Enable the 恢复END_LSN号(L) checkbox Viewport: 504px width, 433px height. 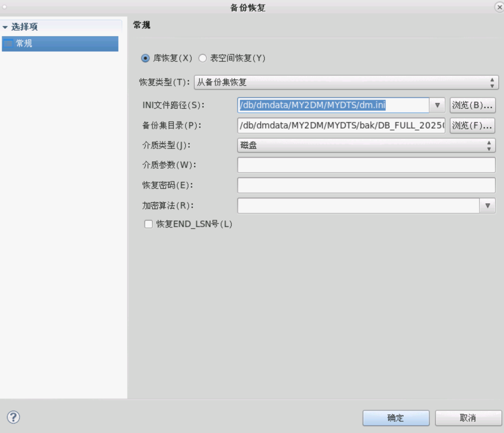coord(148,224)
